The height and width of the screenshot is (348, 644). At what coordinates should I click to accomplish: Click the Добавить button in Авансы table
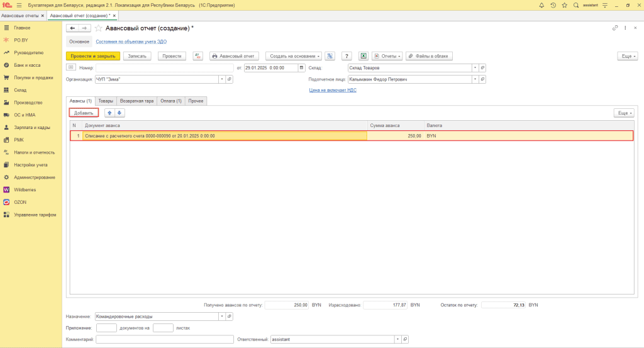84,113
